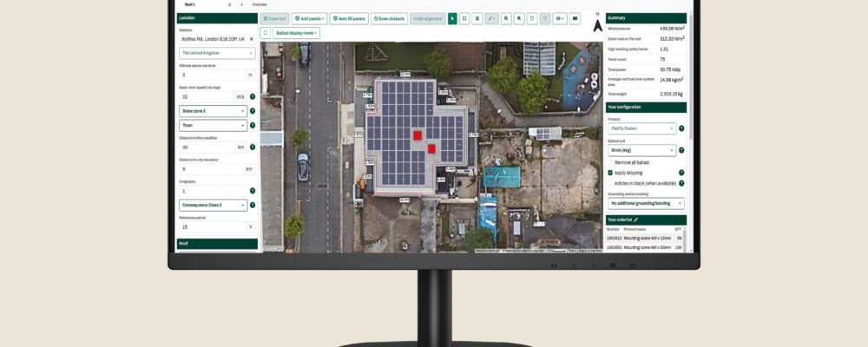868x347 pixels.
Task: Tick Articles in black checkbox
Action: [610, 183]
